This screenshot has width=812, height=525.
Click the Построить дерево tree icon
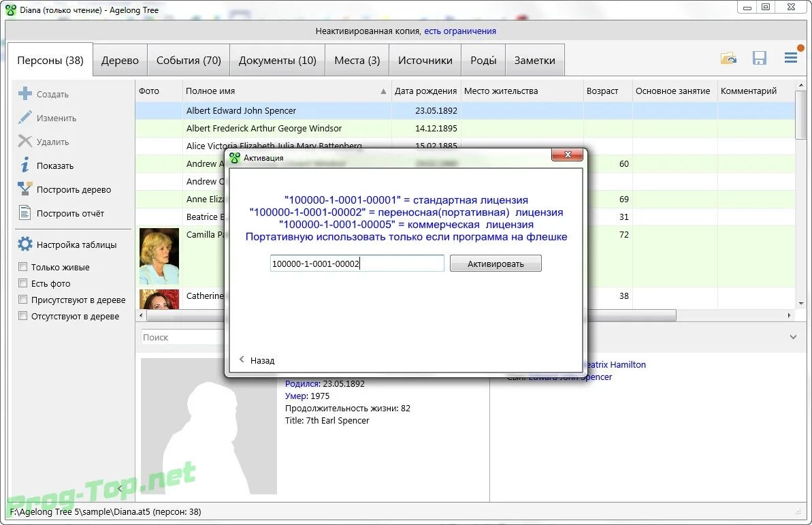(25, 189)
